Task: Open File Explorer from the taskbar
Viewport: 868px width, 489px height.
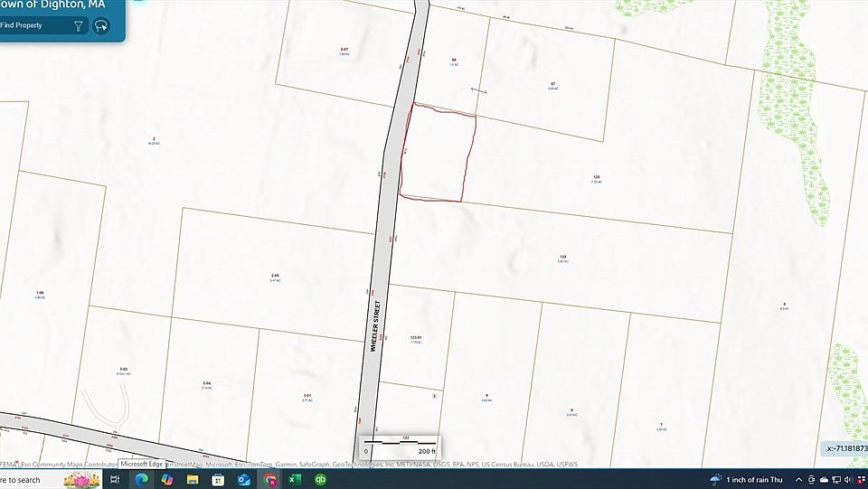Action: click(192, 480)
